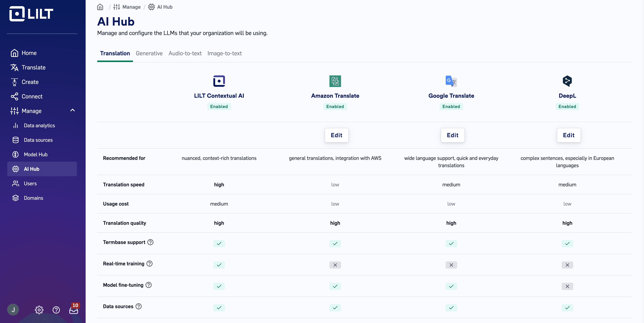Show Real-time training help icon

point(149,264)
